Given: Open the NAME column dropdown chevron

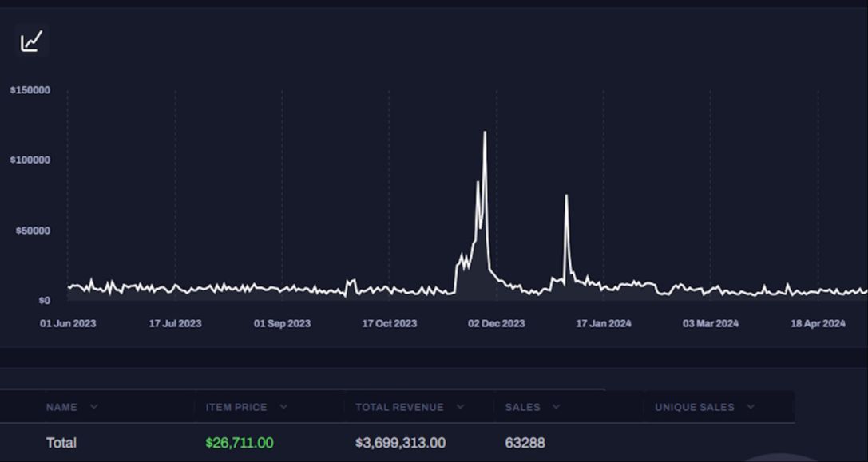Looking at the screenshot, I should pos(94,407).
